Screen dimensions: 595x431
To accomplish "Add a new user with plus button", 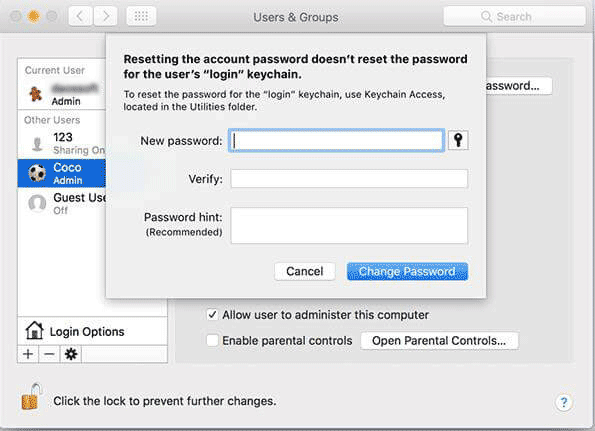I will (x=28, y=354).
